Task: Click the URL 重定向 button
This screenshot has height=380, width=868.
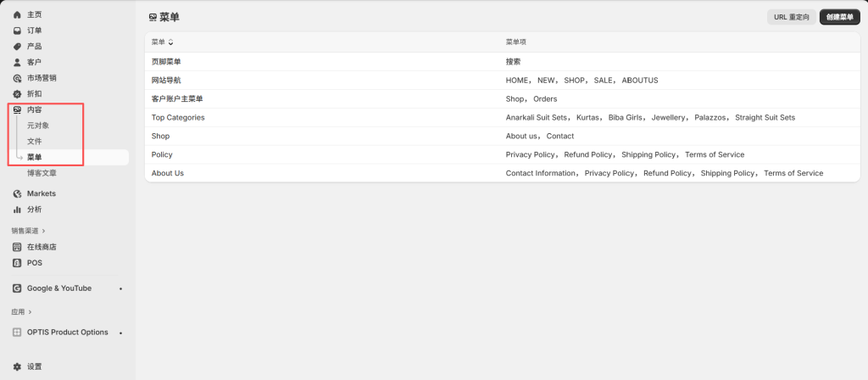Action: pyautogui.click(x=792, y=17)
